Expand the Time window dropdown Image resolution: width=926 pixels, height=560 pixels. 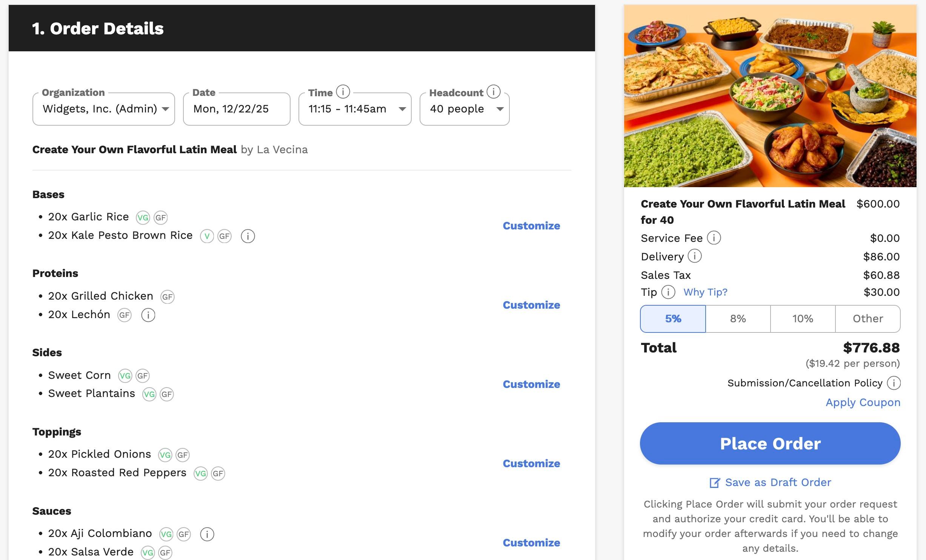355,109
